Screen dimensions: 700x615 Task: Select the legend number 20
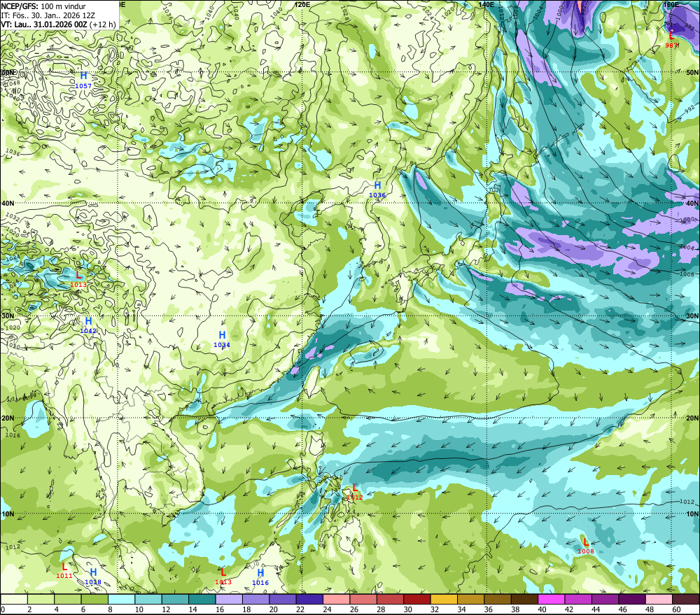pyautogui.click(x=273, y=609)
